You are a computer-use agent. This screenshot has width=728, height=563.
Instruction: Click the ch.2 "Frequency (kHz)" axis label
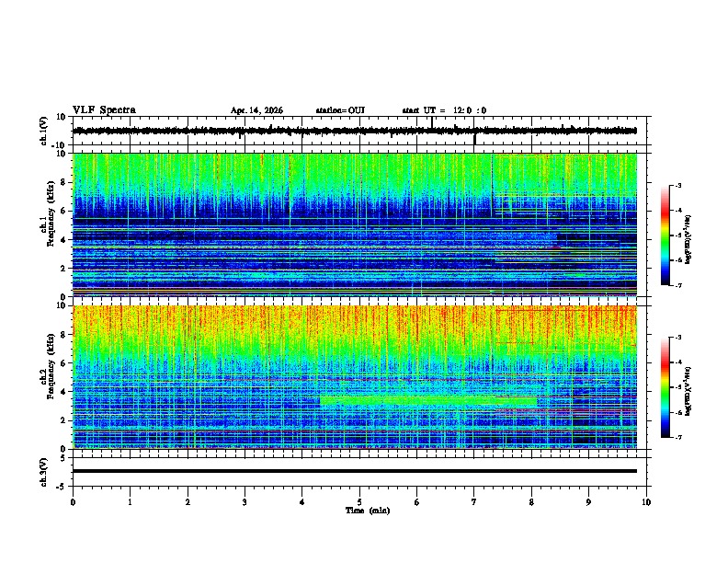51,365
